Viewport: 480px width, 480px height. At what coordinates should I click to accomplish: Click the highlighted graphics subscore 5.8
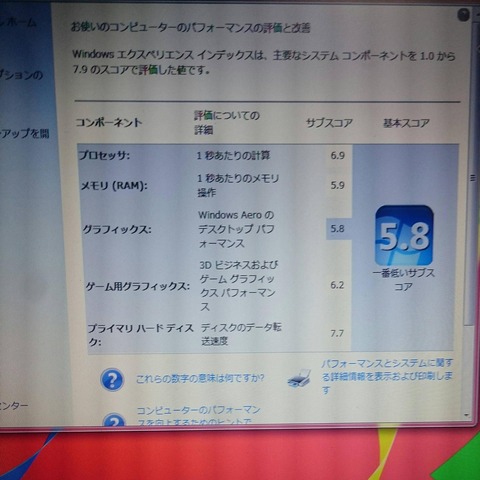tap(338, 229)
